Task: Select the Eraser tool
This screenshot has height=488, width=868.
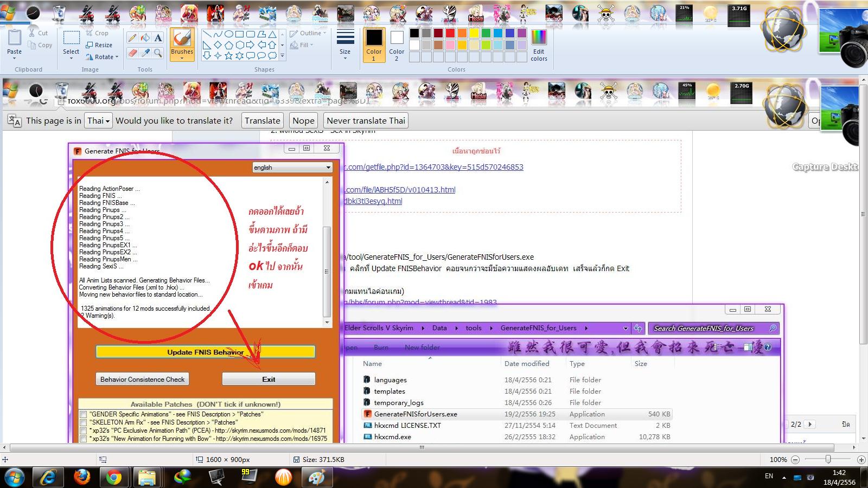Action: point(132,53)
